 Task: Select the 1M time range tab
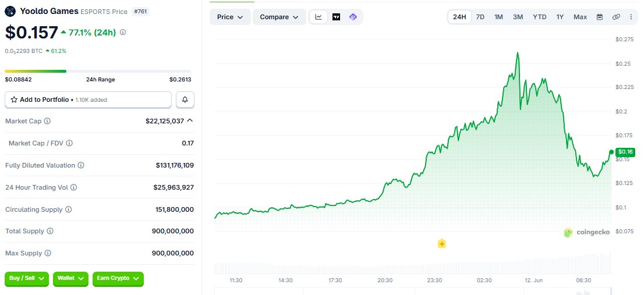[x=498, y=17]
